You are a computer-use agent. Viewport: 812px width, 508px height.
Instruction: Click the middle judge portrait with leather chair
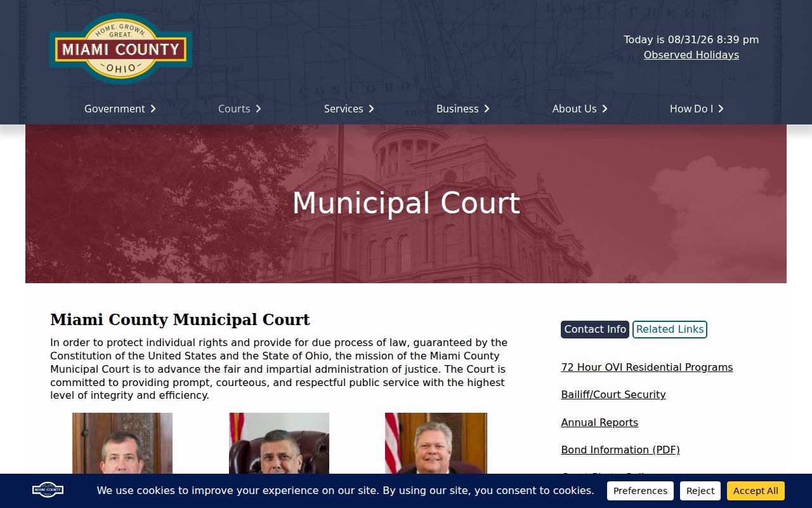pos(279,443)
